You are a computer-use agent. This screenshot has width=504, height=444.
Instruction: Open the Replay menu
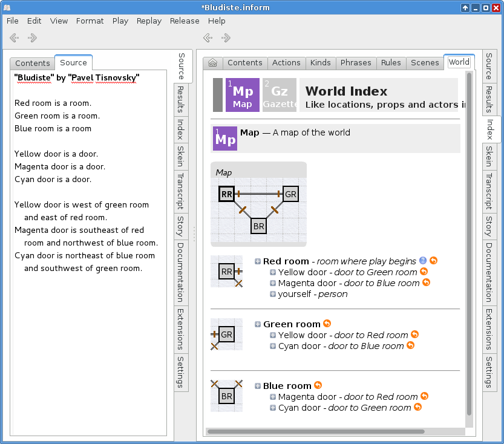(x=149, y=21)
